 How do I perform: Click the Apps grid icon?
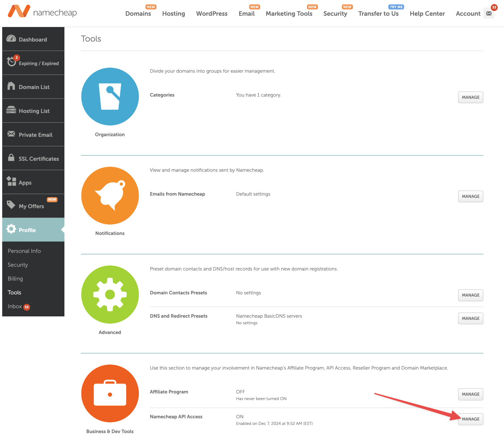pos(11,182)
